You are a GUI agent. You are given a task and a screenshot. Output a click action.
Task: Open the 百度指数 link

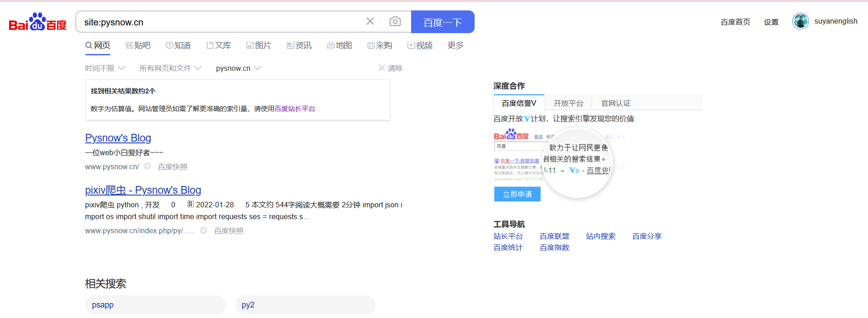click(554, 248)
